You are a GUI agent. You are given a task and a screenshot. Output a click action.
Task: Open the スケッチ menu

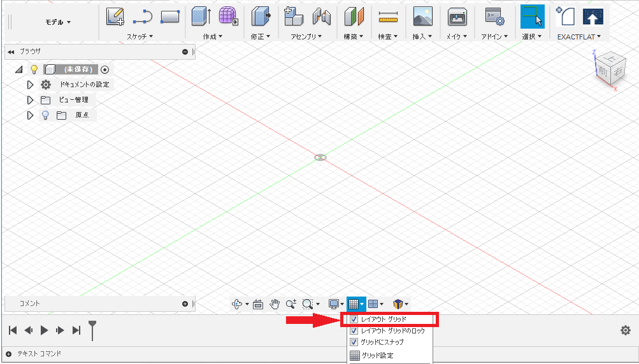(140, 37)
